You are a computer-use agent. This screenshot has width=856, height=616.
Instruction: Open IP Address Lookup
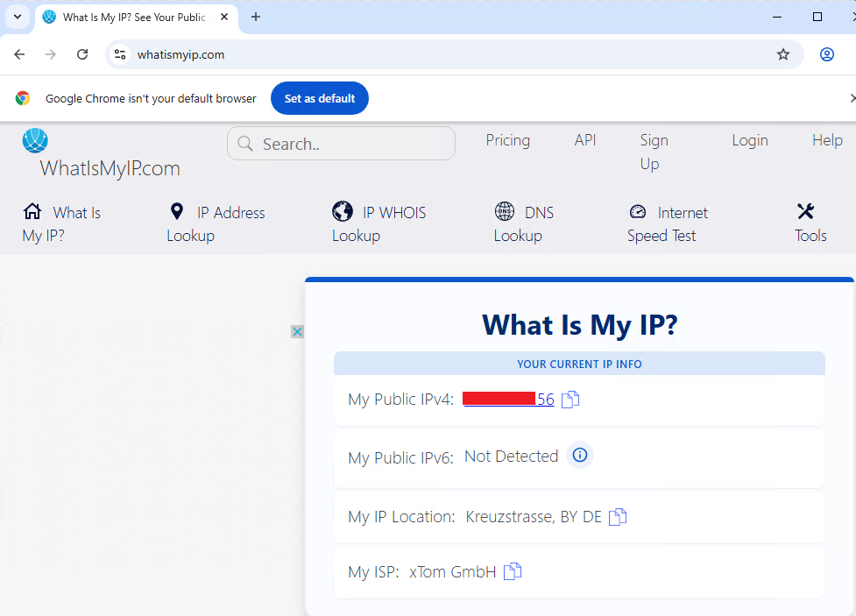point(216,224)
